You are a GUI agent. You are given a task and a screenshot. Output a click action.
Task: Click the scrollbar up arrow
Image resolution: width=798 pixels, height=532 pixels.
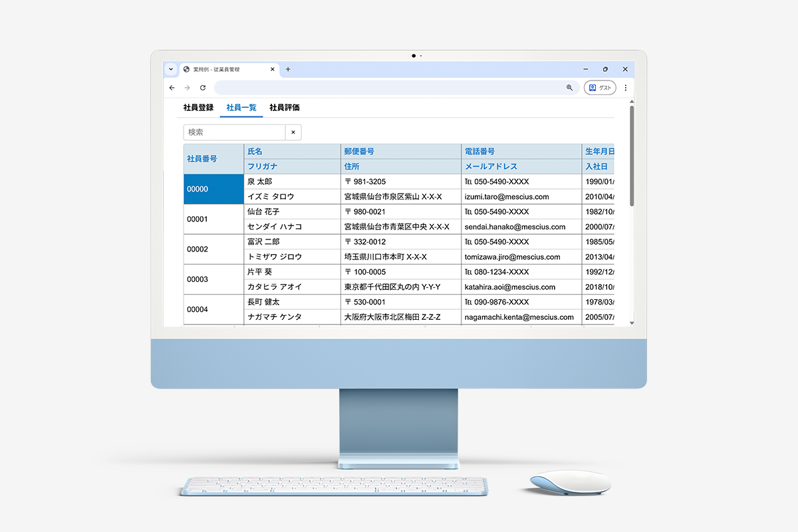pyautogui.click(x=631, y=102)
